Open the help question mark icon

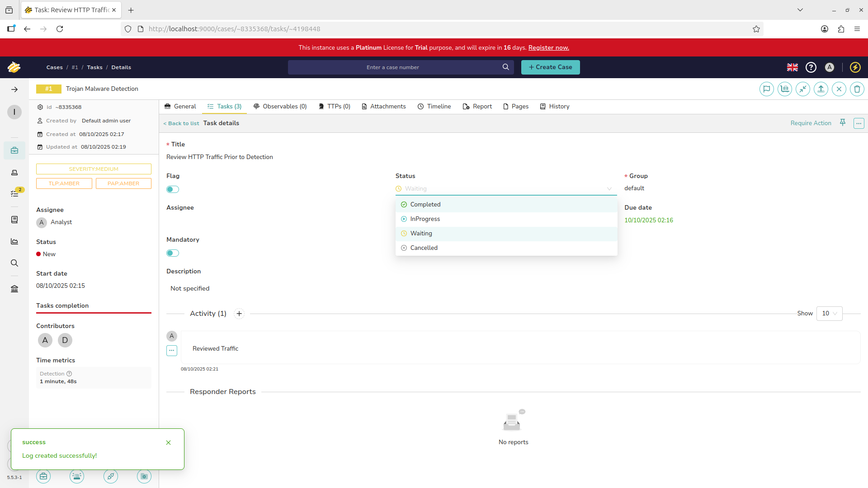coord(811,67)
